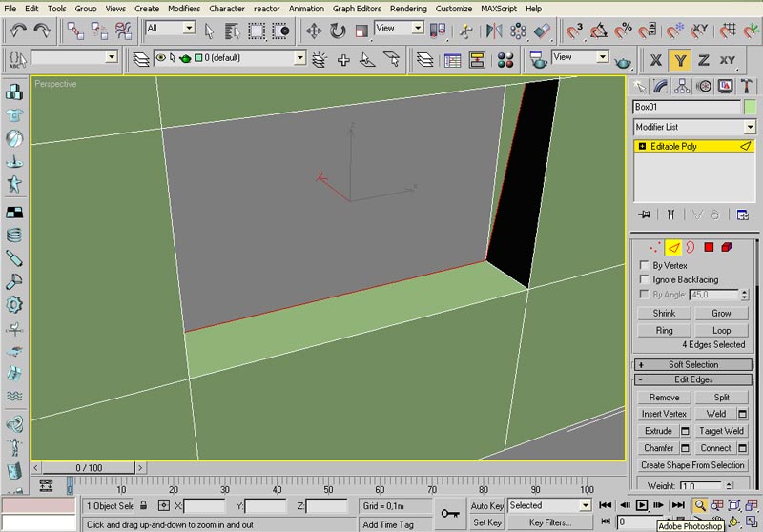Click the Pin Stack icon
763x532 pixels.
645,215
